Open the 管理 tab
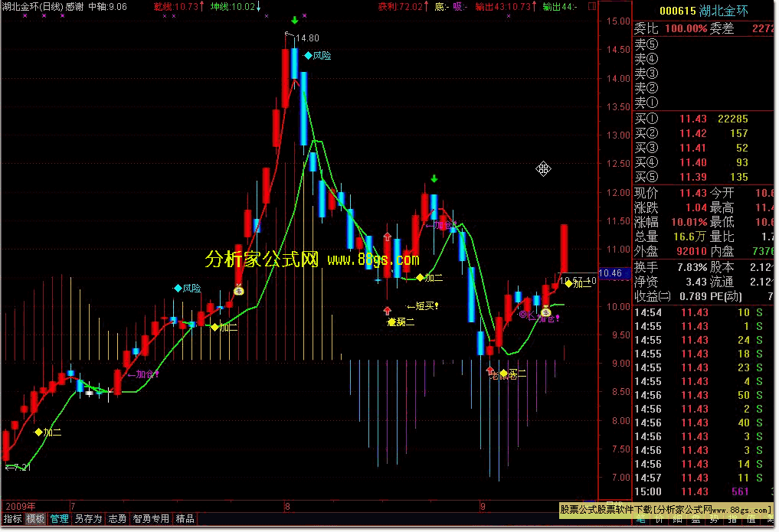Image resolution: width=779 pixels, height=532 pixels. [x=59, y=518]
